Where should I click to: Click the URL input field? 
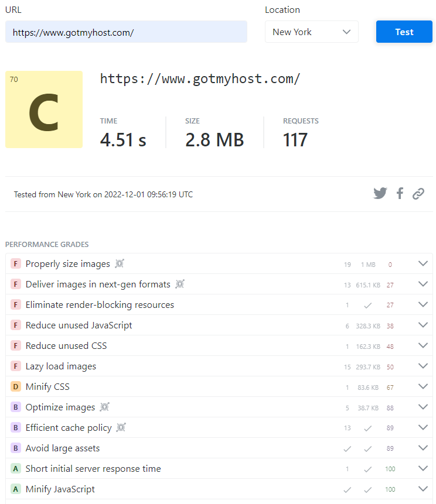click(x=126, y=32)
